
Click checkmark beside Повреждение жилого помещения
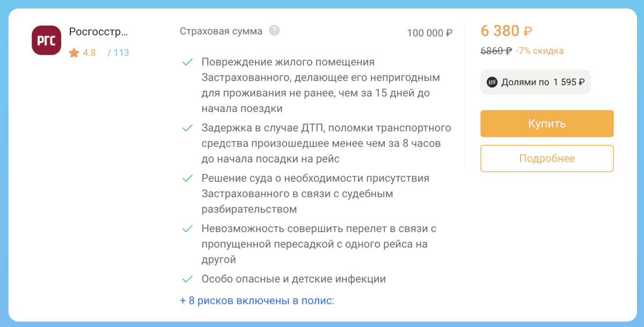point(187,62)
